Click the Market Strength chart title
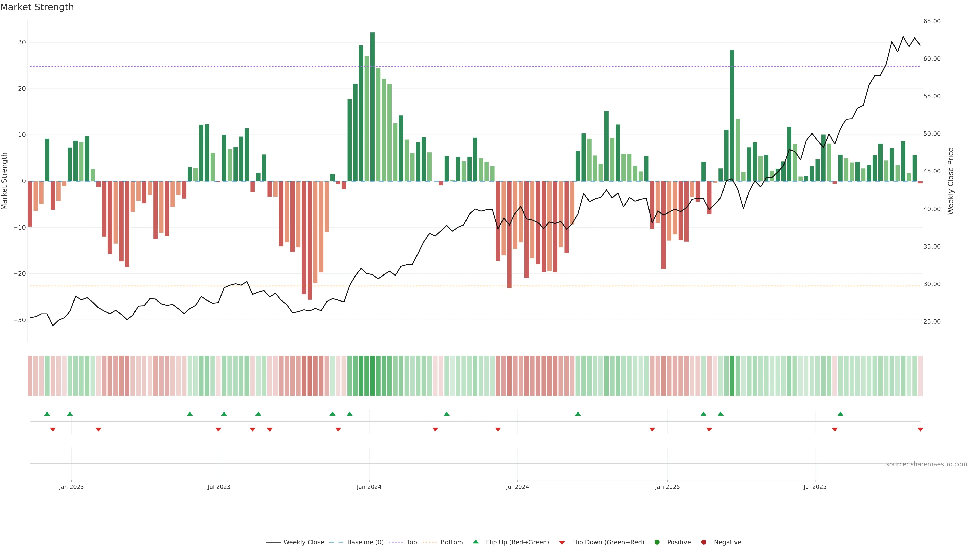The height and width of the screenshot is (551, 980). 37,7
